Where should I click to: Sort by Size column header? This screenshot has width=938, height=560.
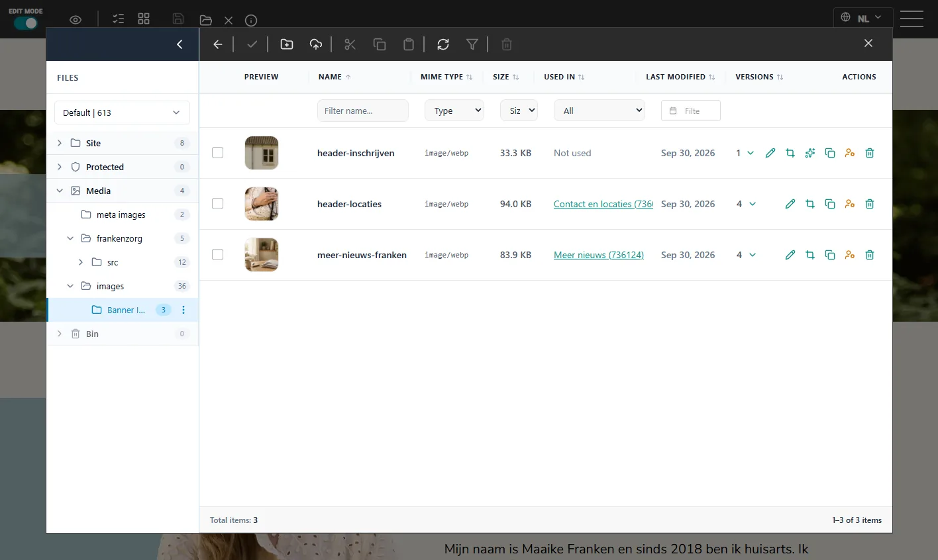(x=506, y=77)
